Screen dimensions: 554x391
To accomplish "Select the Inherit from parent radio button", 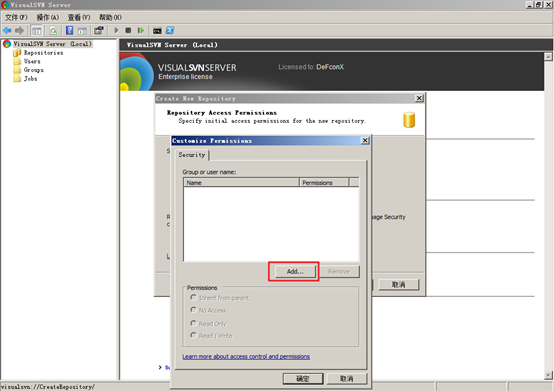I will tap(193, 297).
